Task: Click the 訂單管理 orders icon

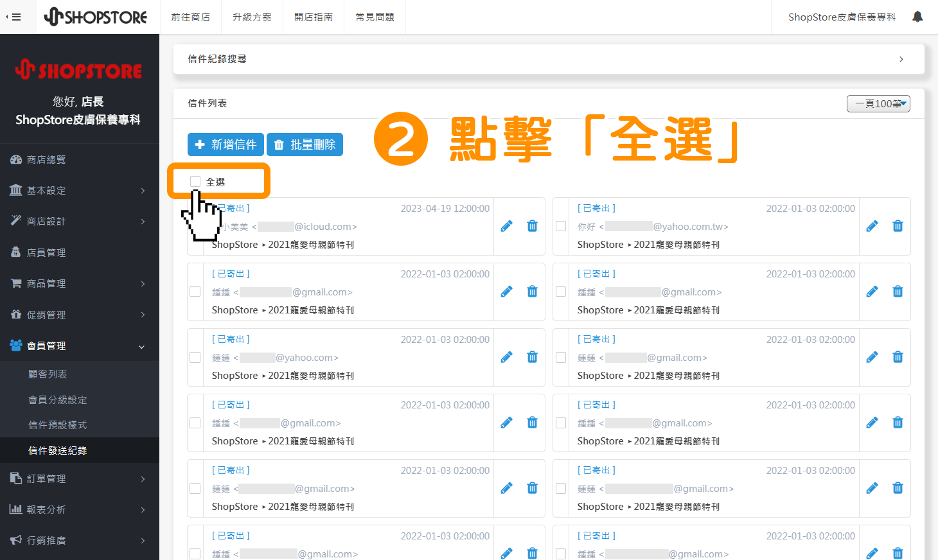Action: [x=16, y=478]
